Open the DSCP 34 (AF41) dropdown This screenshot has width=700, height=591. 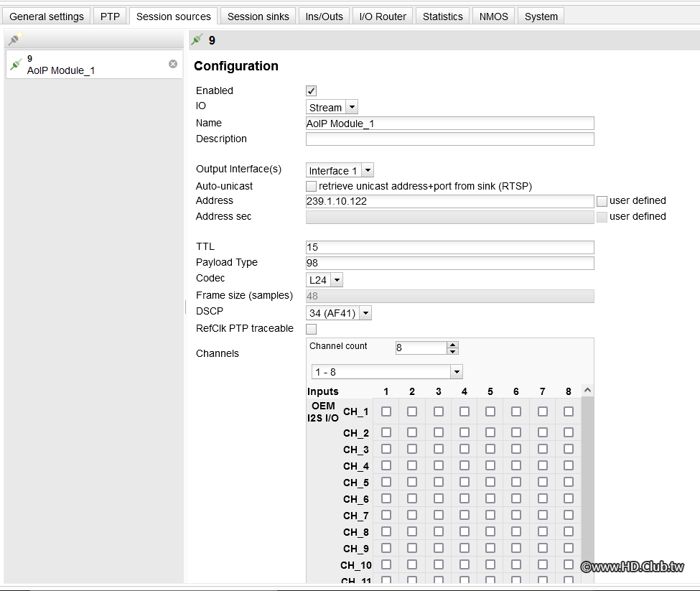point(365,312)
